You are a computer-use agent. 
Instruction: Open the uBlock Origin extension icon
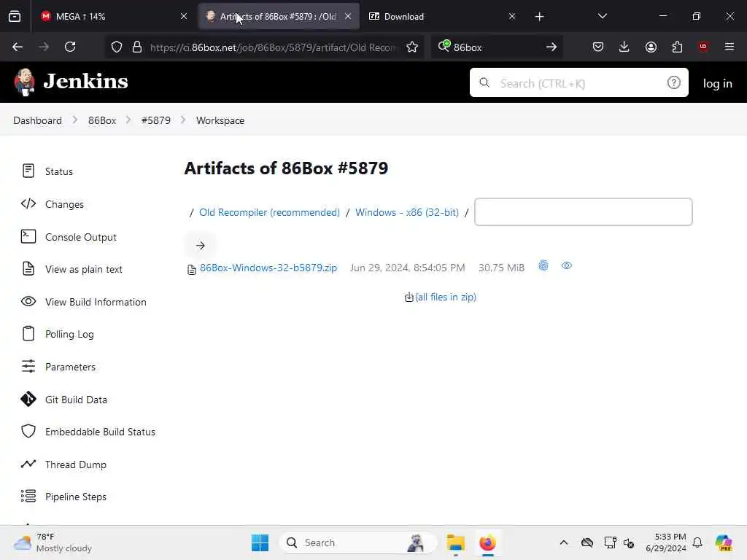[x=703, y=47]
